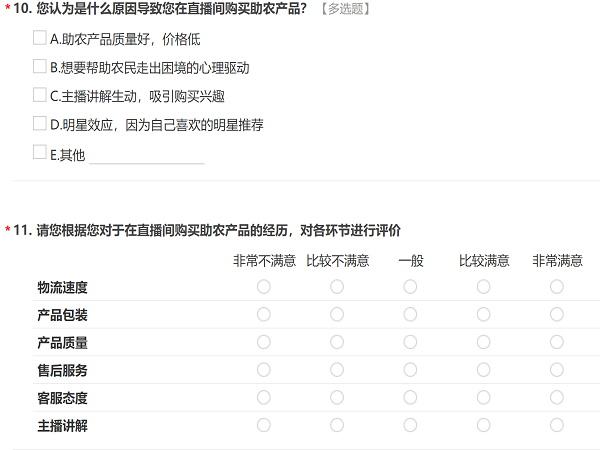Check option C.主播讲解生动，吸引购买兴趣
This screenshot has height=450, width=600.
click(40, 96)
